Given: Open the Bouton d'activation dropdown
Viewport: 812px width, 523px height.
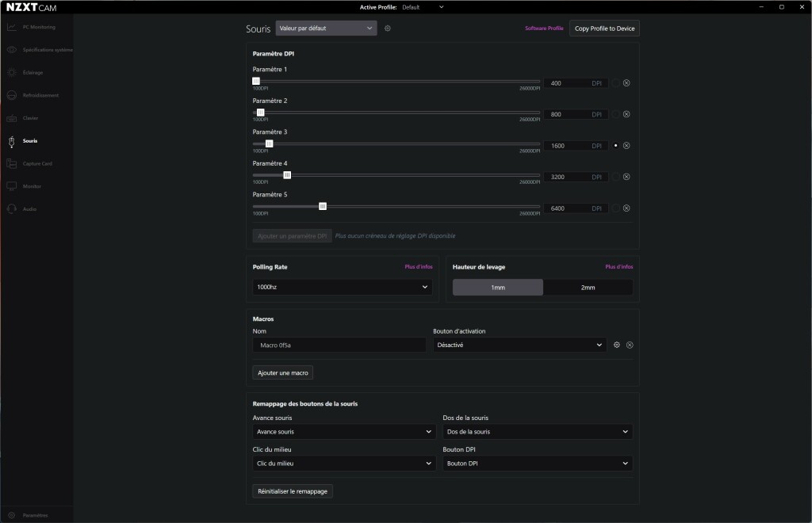Looking at the screenshot, I should [x=519, y=345].
